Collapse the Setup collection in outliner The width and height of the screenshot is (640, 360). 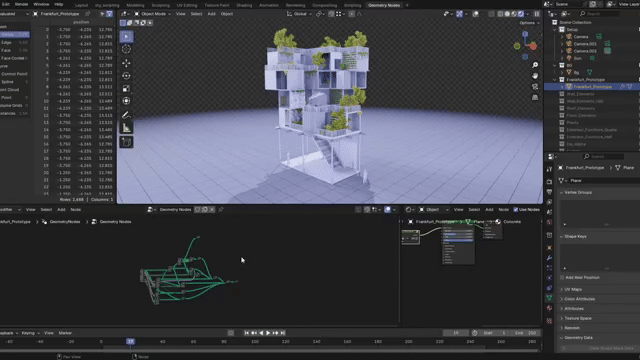click(555, 29)
